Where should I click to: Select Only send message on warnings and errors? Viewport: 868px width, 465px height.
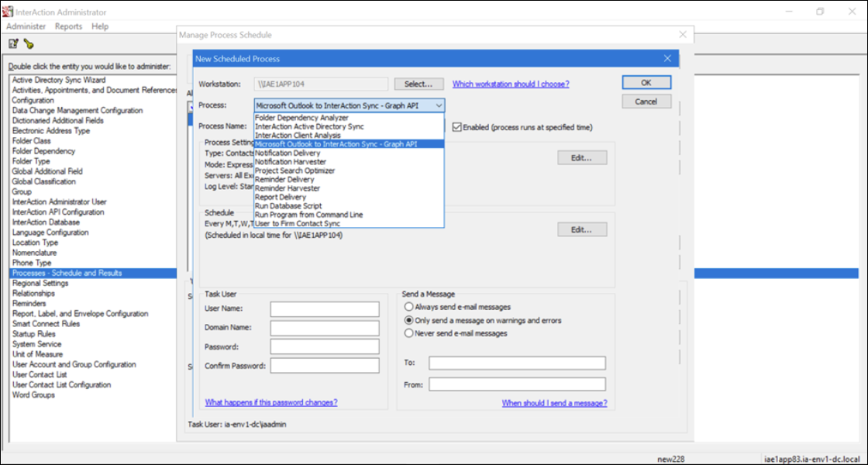(408, 320)
